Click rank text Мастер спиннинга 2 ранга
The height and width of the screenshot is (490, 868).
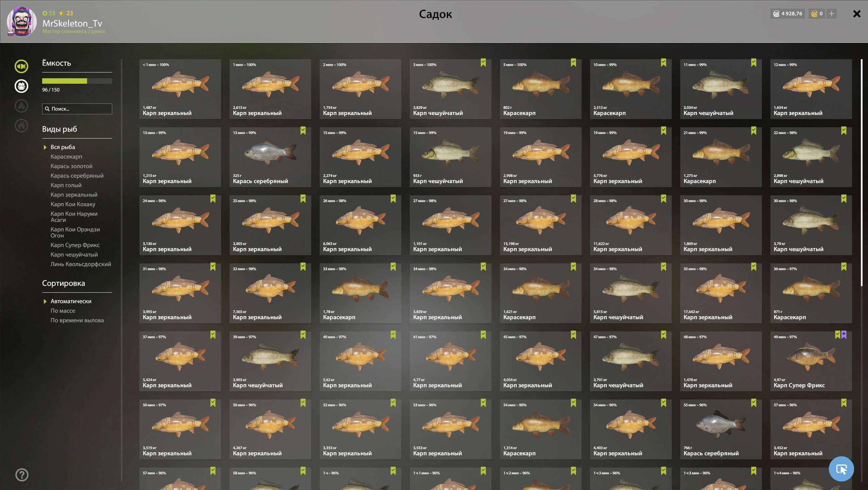[x=73, y=31]
